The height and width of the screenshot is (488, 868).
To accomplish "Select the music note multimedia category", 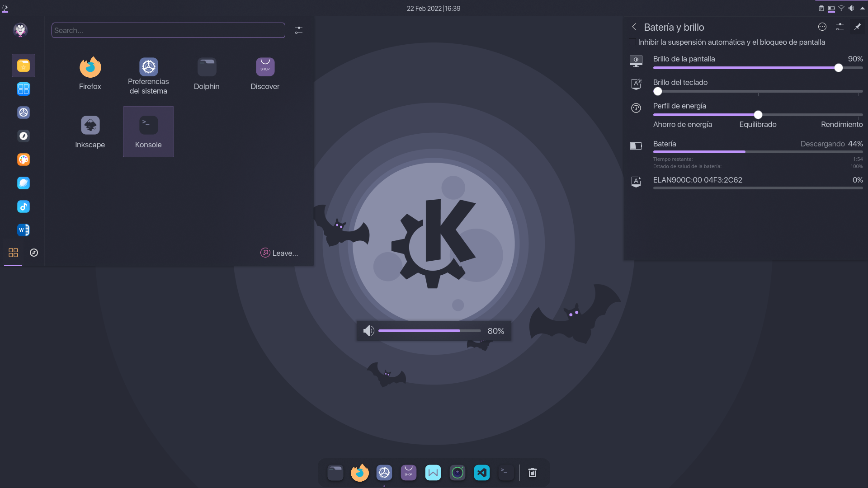I will 24,206.
